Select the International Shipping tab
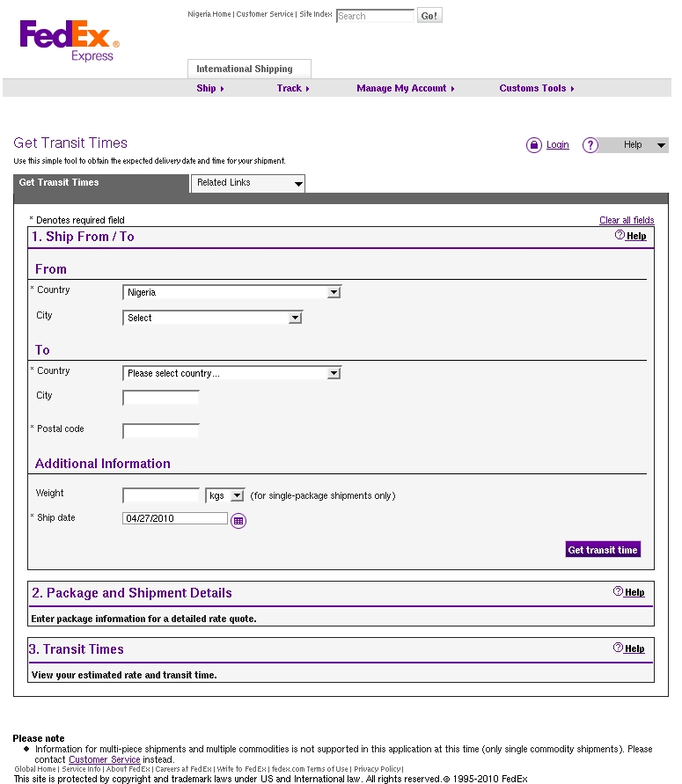The image size is (682, 784). (250, 69)
